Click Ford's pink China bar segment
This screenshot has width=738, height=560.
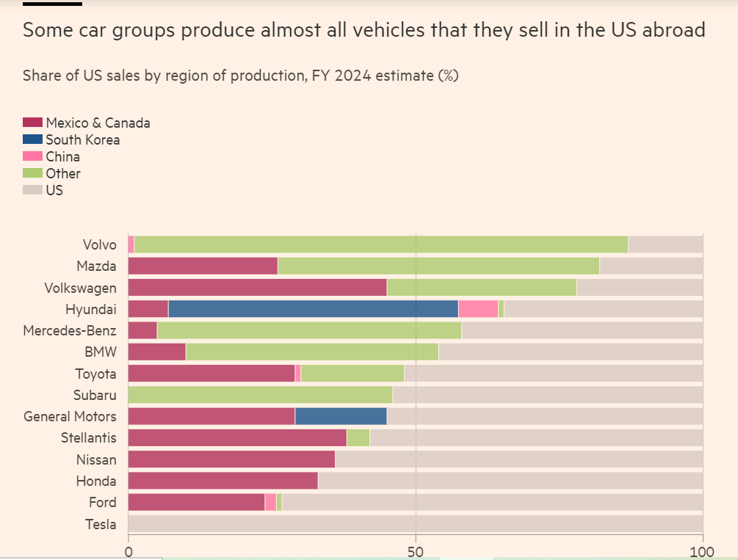pyautogui.click(x=270, y=502)
